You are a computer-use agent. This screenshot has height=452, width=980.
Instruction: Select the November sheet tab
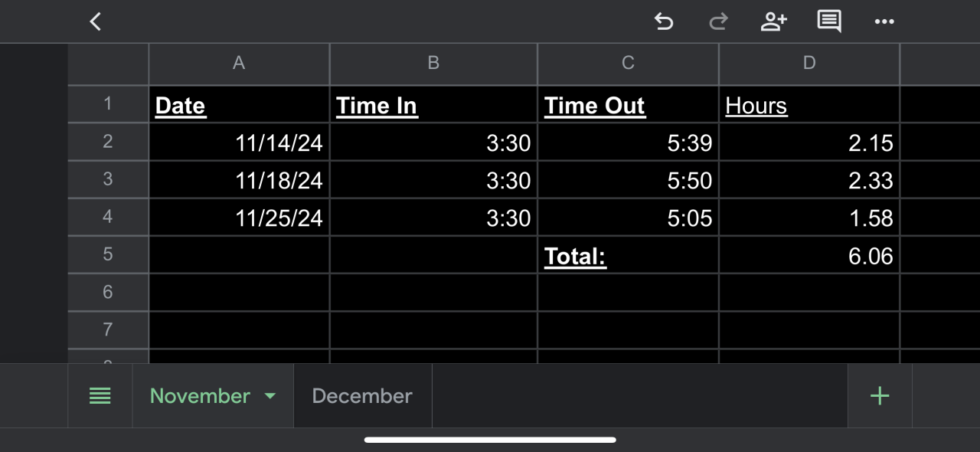(x=200, y=396)
